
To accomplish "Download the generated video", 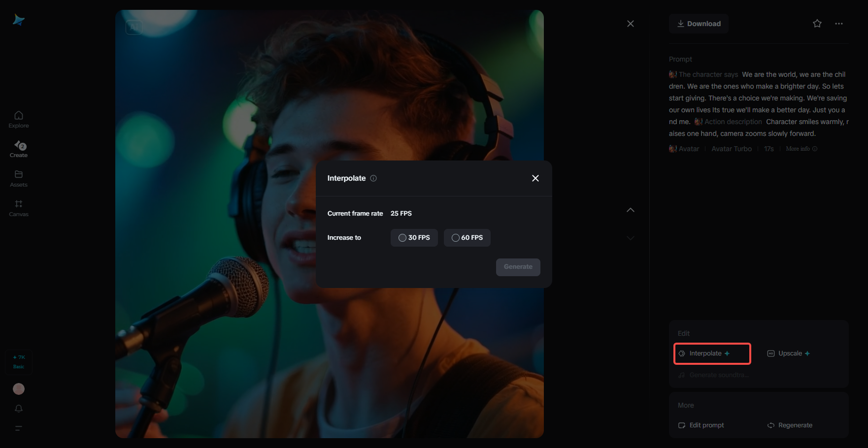I will (699, 24).
